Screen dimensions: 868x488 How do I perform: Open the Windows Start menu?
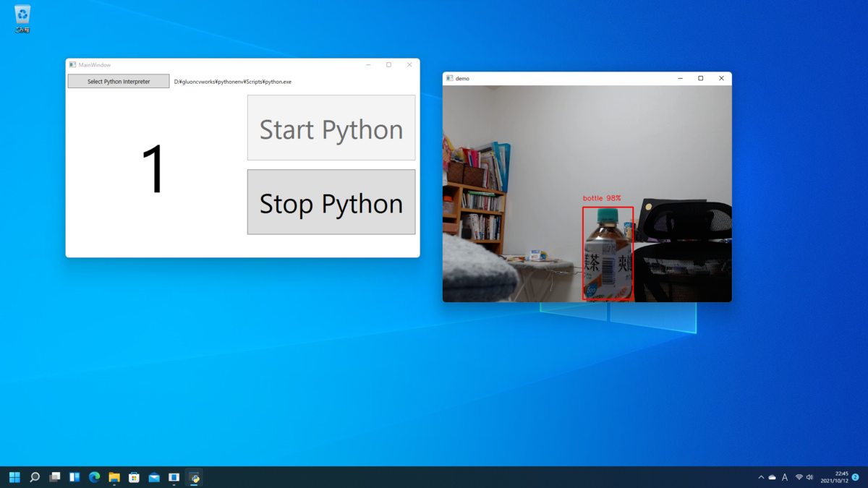click(x=14, y=477)
